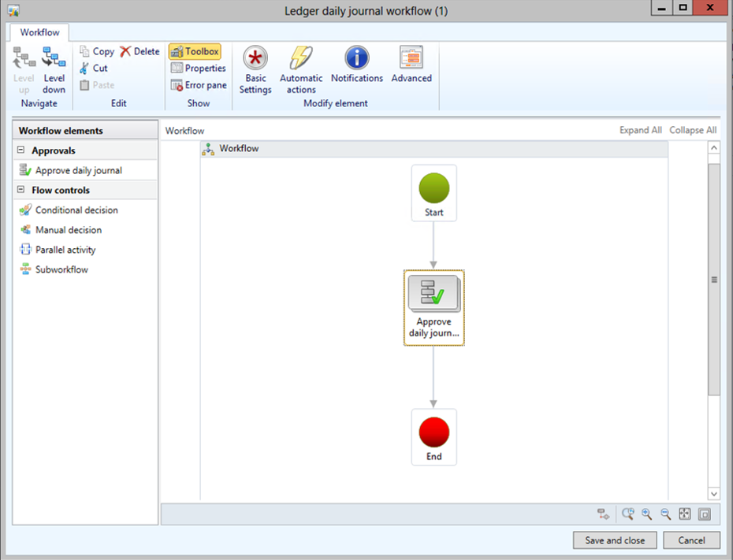This screenshot has width=733, height=560.
Task: Click Expand All in the workflow canvas
Action: pos(640,130)
